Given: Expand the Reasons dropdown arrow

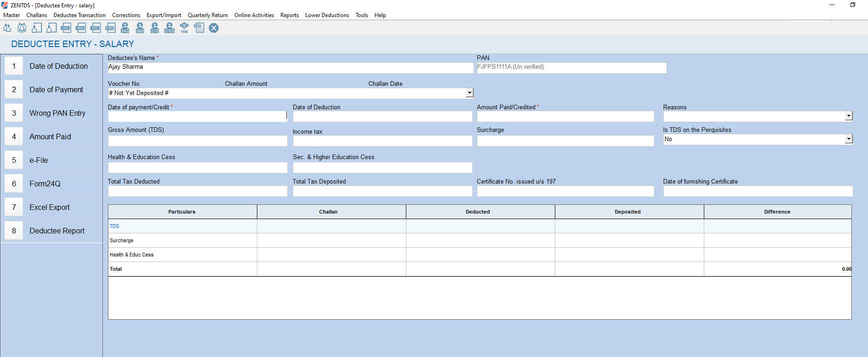Looking at the screenshot, I should (849, 116).
